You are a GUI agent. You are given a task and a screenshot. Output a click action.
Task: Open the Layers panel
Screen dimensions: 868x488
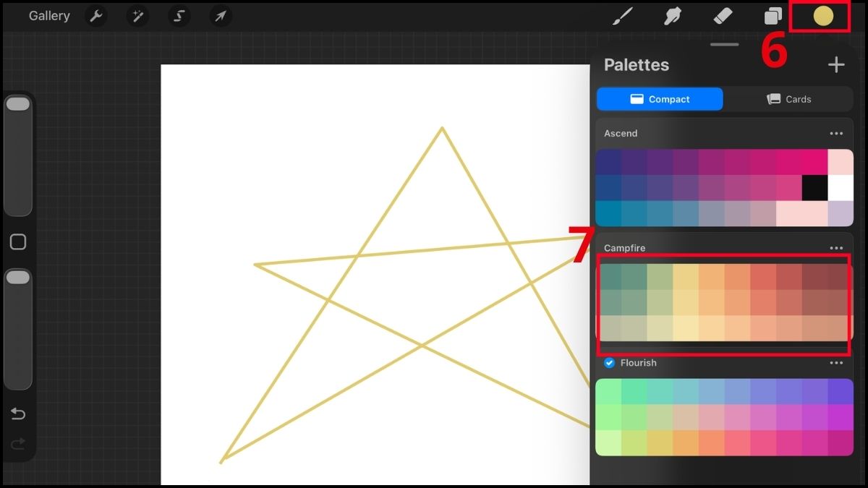[773, 16]
